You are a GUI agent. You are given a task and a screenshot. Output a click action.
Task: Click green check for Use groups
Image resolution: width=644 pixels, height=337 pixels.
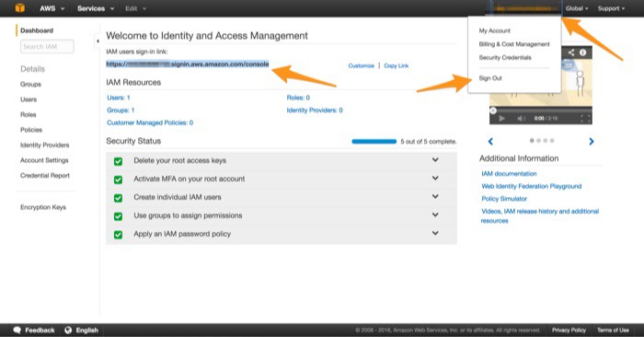coord(119,216)
